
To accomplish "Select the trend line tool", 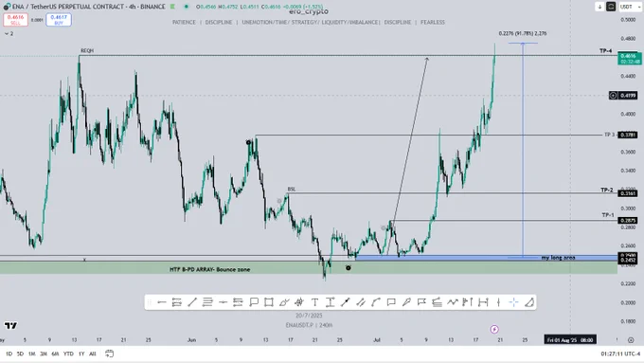I will click(192, 302).
